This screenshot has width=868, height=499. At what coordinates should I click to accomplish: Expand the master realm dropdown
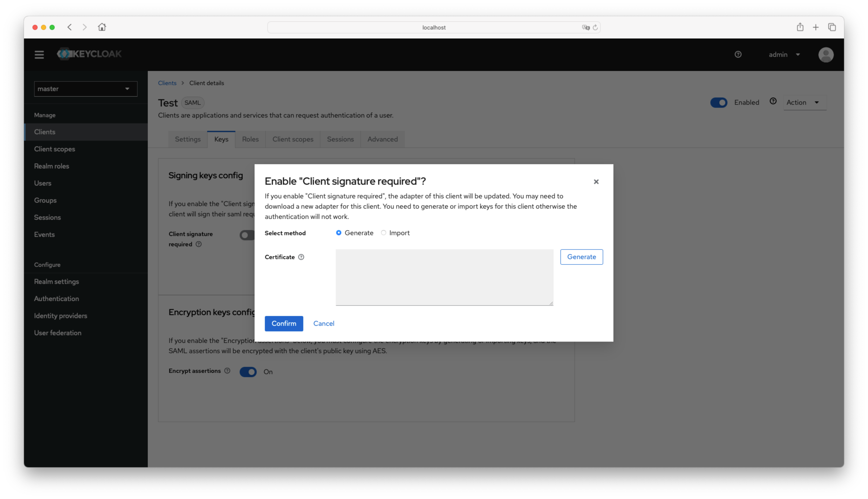tap(86, 89)
